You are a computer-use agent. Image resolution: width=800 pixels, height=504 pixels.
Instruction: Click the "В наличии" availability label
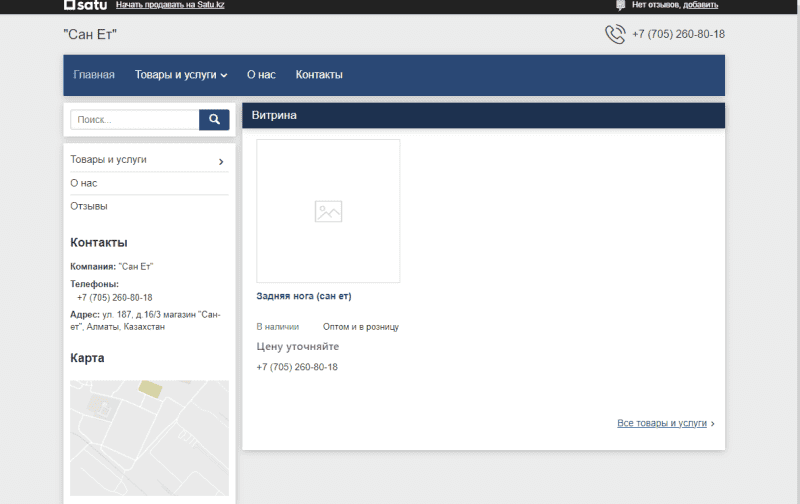(x=278, y=327)
